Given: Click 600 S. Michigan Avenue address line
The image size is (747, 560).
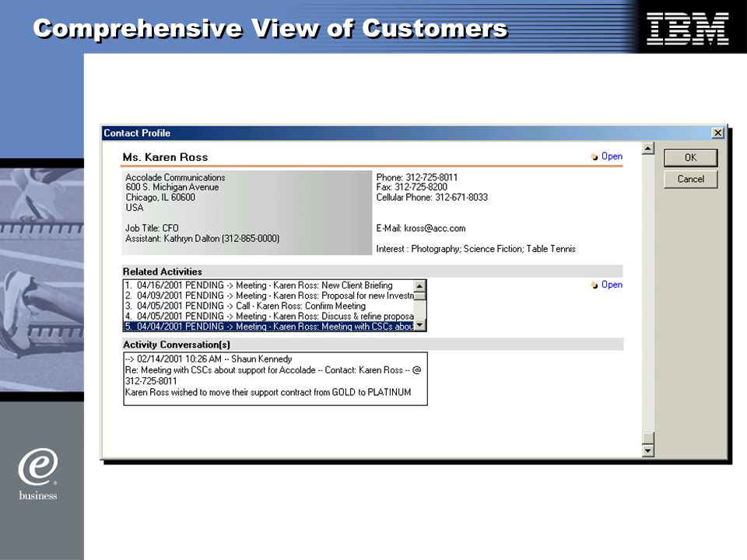Looking at the screenshot, I should point(172,187).
